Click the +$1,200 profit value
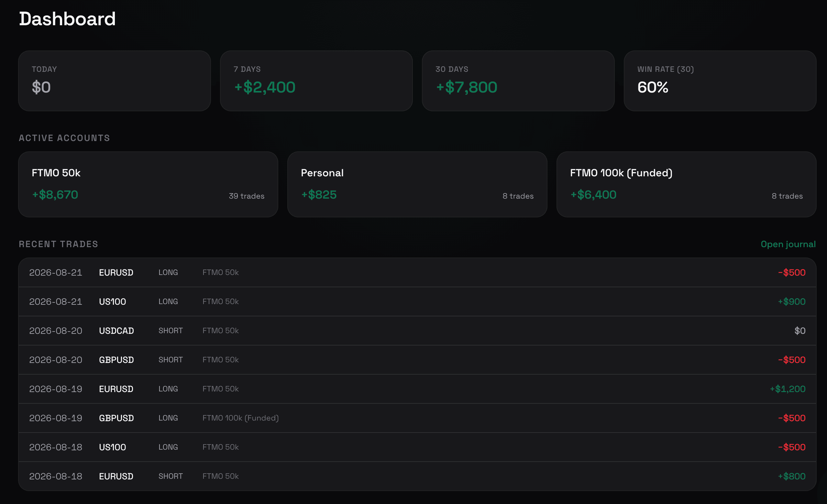 (788, 389)
